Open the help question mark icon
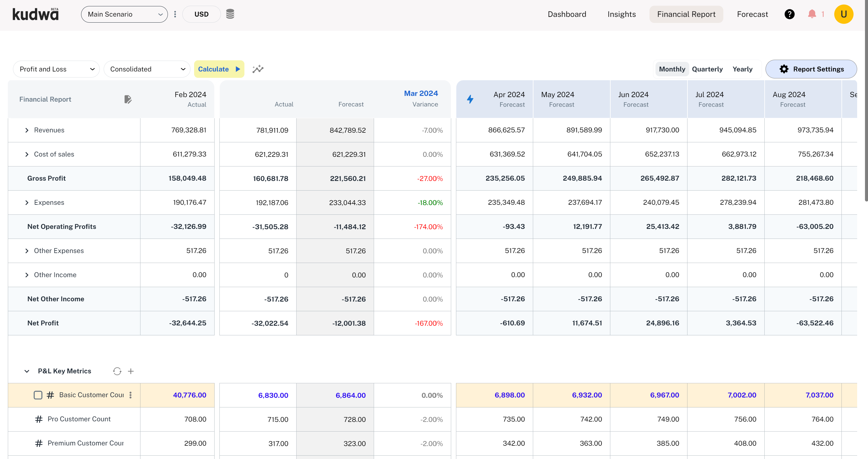This screenshot has height=459, width=868. [789, 14]
